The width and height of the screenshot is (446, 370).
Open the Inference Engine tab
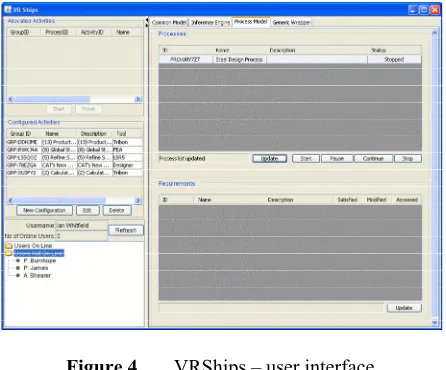(x=210, y=22)
